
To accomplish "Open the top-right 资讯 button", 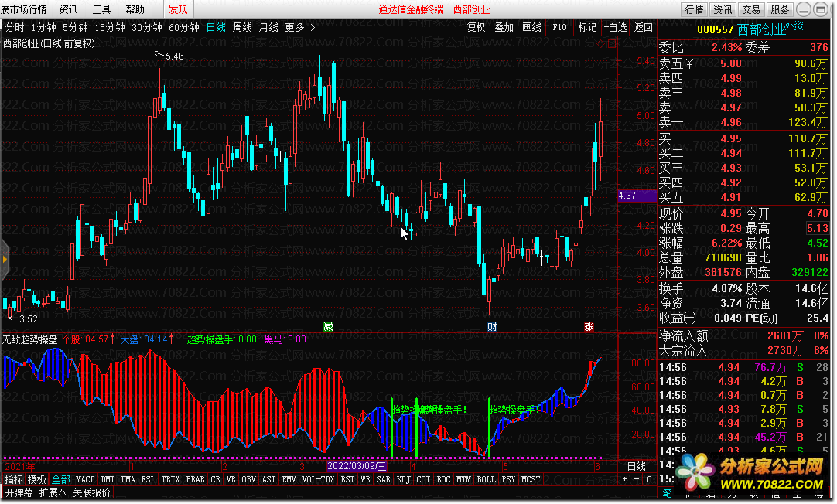I will click(x=723, y=9).
